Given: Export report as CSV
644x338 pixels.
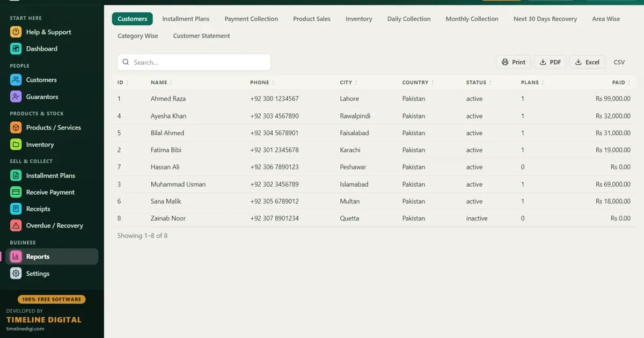Looking at the screenshot, I should tap(619, 62).
